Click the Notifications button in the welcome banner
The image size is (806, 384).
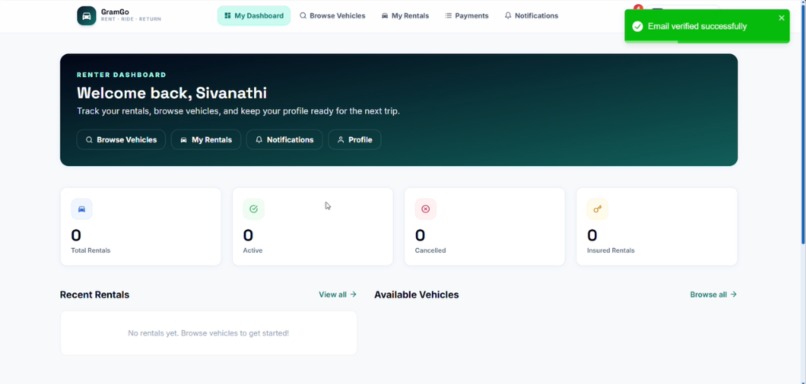[x=284, y=140]
